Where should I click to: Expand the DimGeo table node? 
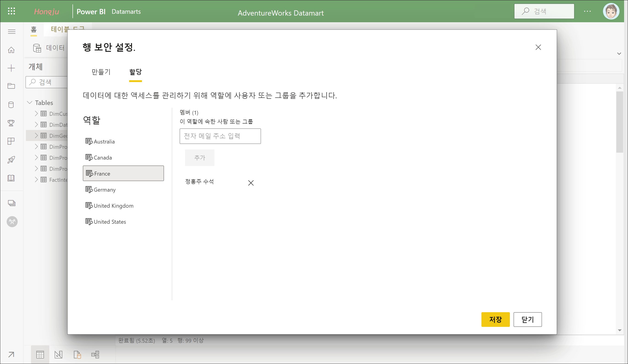pos(36,135)
